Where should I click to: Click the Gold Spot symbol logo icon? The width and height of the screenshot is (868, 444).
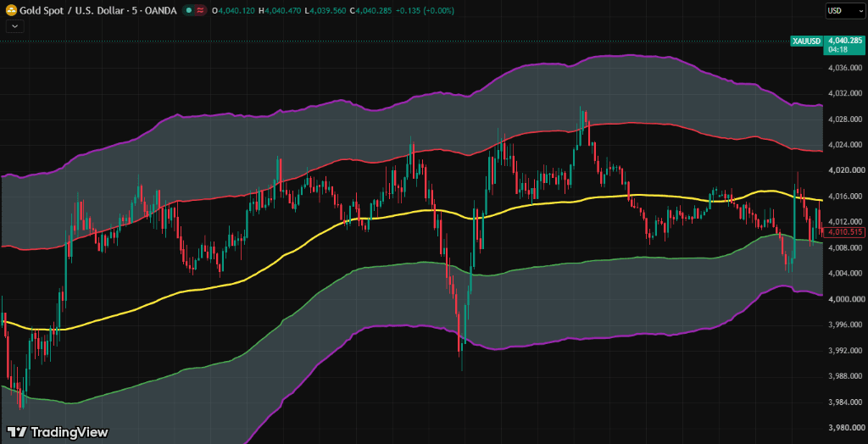pyautogui.click(x=10, y=10)
